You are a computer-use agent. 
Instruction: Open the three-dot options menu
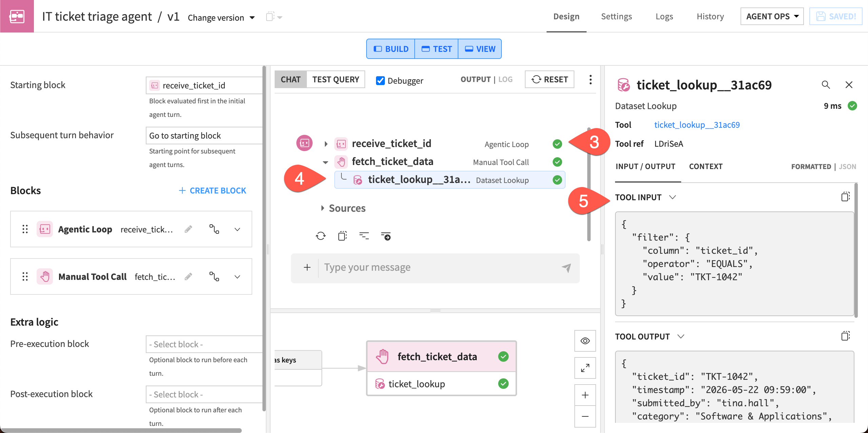(x=591, y=80)
